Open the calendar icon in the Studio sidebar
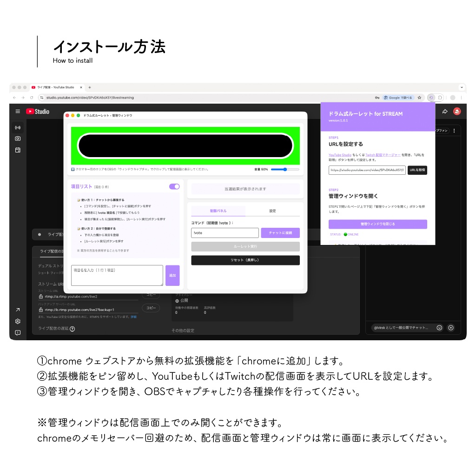The image size is (476, 476). coord(17,150)
